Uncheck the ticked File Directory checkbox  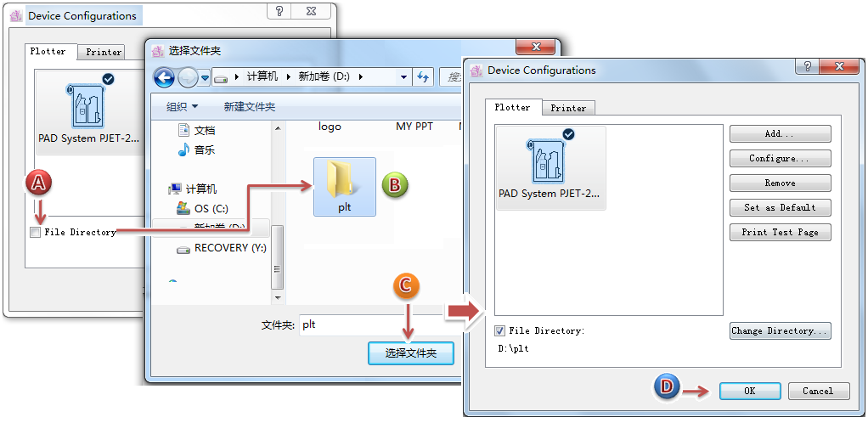pyautogui.click(x=499, y=331)
